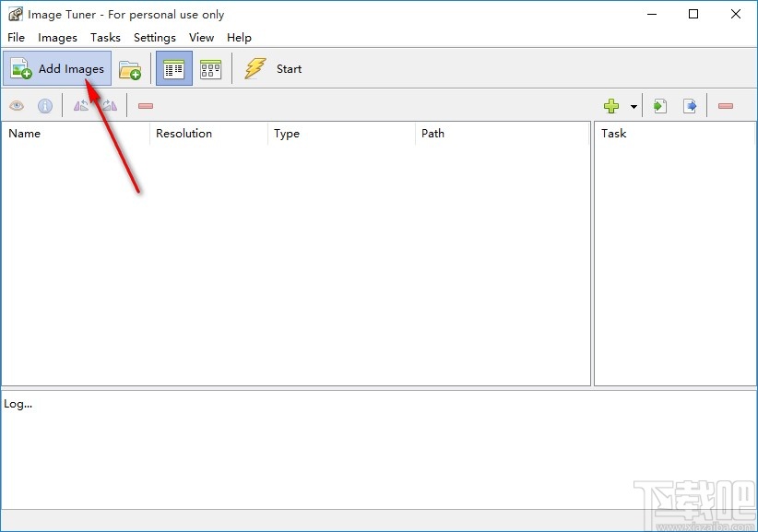The width and height of the screenshot is (758, 532).
Task: Start the image processing
Action: click(273, 68)
